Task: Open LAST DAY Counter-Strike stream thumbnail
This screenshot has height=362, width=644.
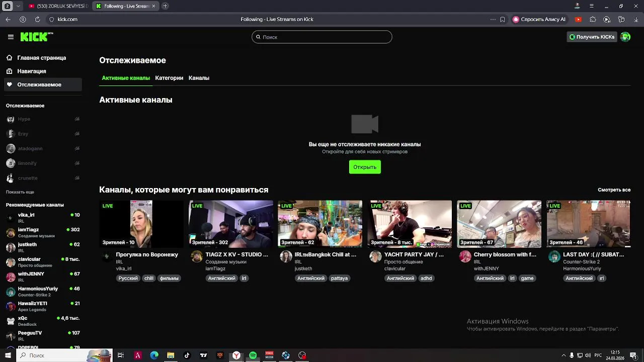Action: [589, 224]
